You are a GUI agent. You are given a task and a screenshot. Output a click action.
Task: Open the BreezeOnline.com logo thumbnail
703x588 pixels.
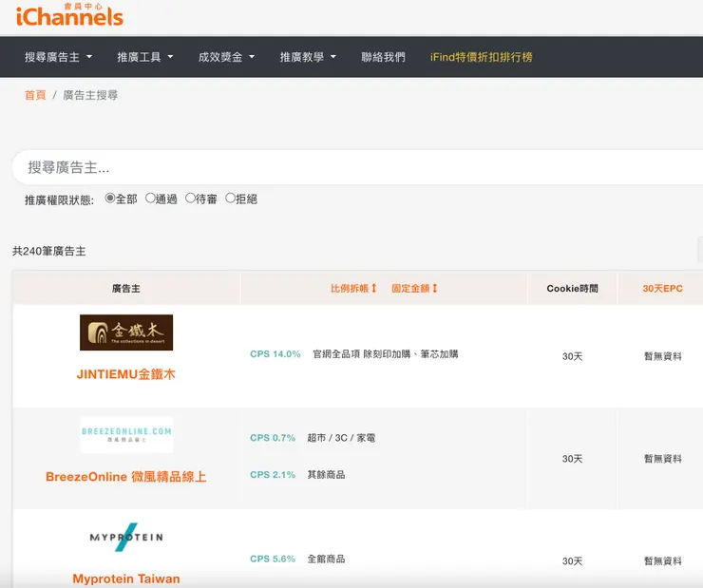point(126,435)
